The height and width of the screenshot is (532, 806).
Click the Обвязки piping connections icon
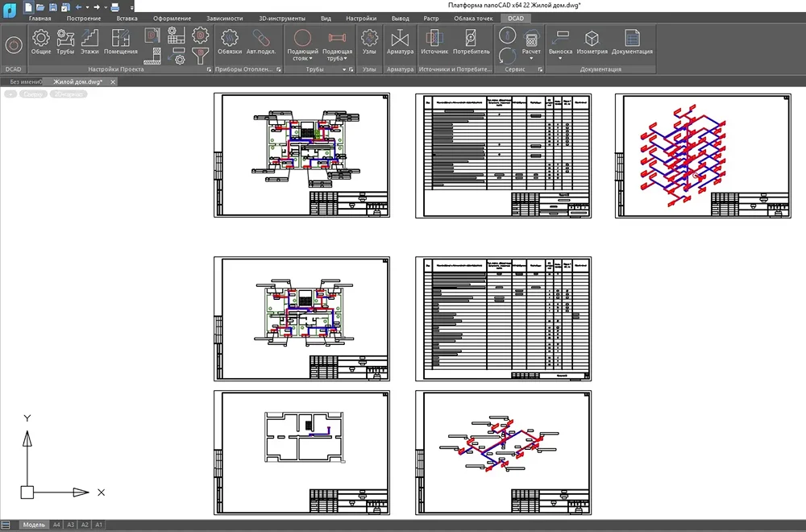[229, 41]
